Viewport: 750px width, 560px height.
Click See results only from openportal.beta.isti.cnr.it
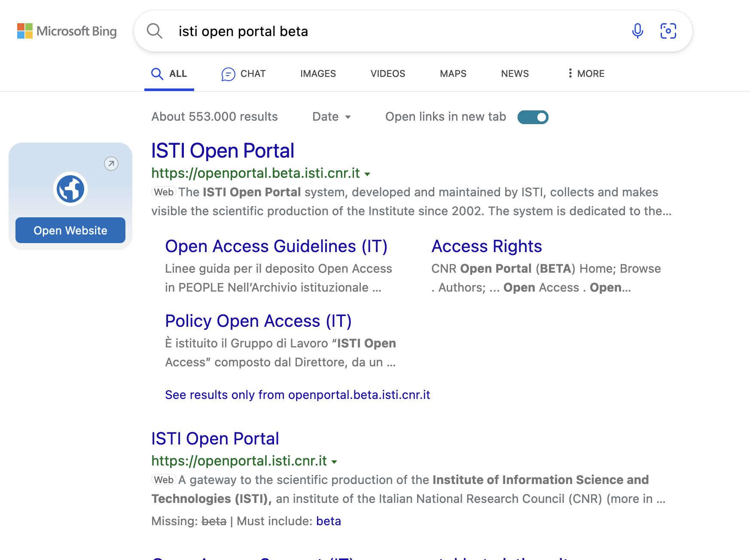pos(298,395)
